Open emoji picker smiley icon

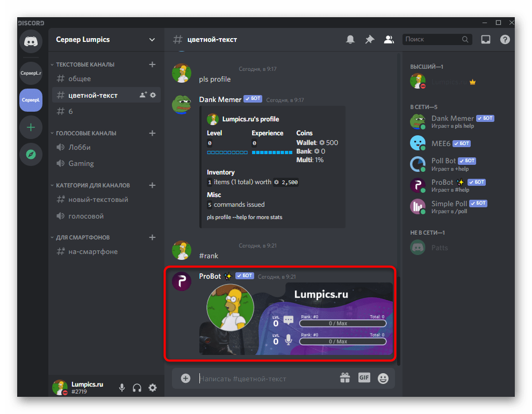(383, 378)
